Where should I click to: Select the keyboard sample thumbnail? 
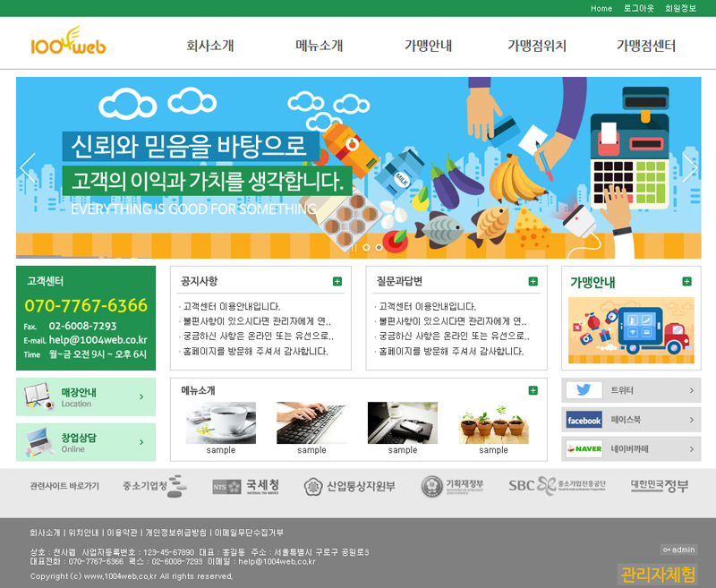point(311,422)
